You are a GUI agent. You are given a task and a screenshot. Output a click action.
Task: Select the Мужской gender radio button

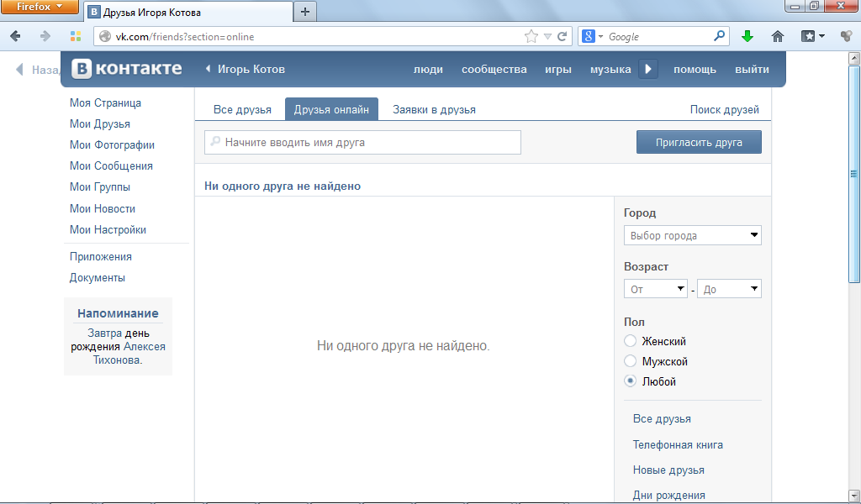point(631,361)
